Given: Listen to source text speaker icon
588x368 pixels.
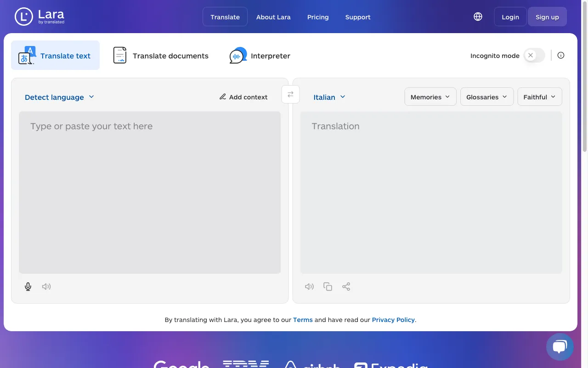Looking at the screenshot, I should [x=46, y=287].
